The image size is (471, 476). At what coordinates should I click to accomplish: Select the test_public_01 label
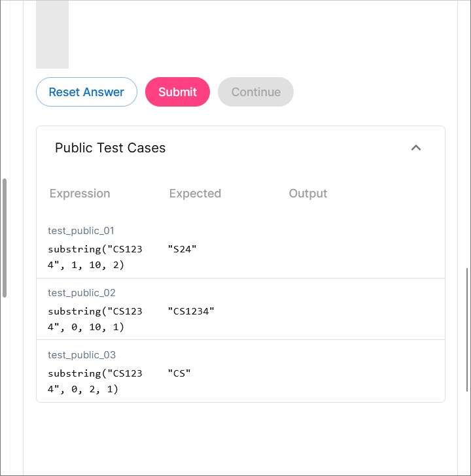click(81, 231)
